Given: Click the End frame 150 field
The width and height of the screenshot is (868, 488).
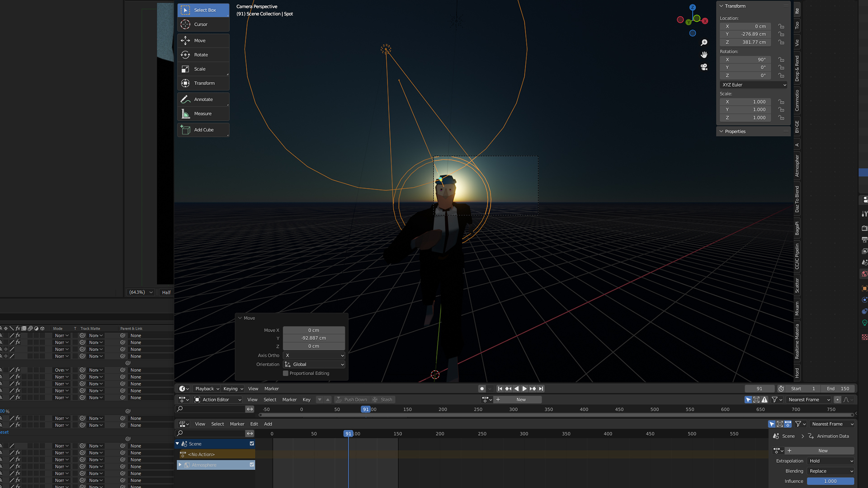Looking at the screenshot, I should [x=839, y=389].
